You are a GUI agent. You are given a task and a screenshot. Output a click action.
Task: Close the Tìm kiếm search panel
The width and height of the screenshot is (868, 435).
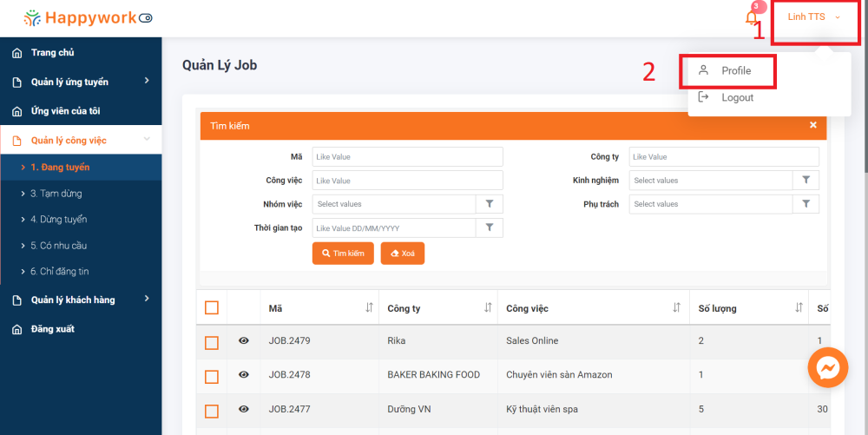point(813,125)
